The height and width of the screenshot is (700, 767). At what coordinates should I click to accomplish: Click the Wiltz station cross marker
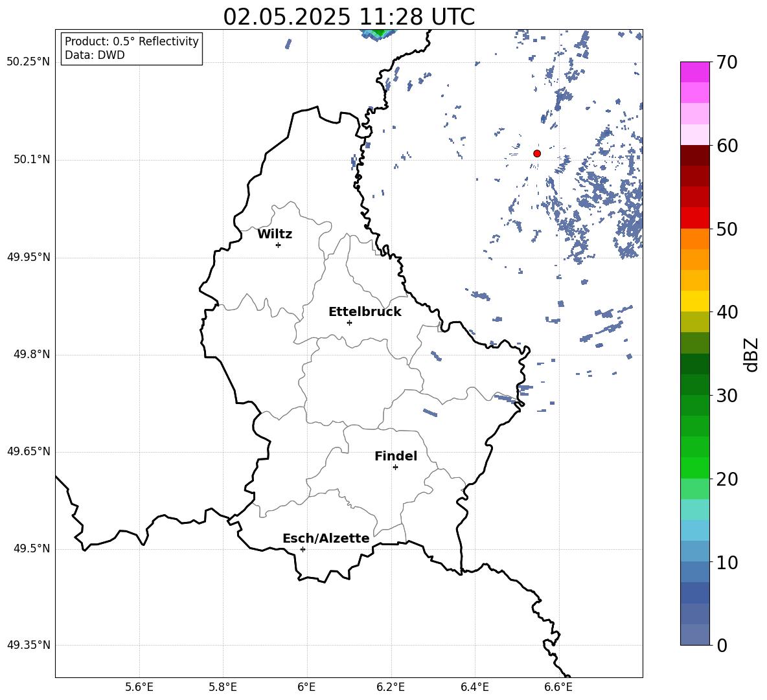pos(279,245)
